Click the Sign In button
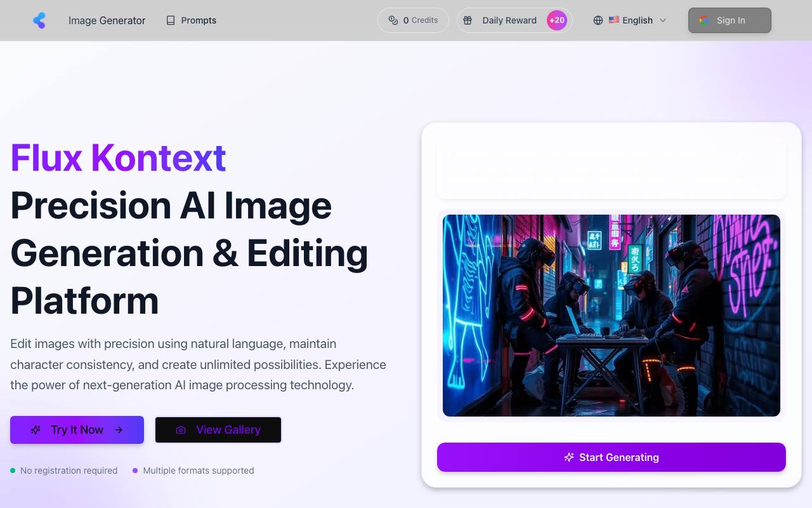Image resolution: width=812 pixels, height=508 pixels. [x=730, y=20]
